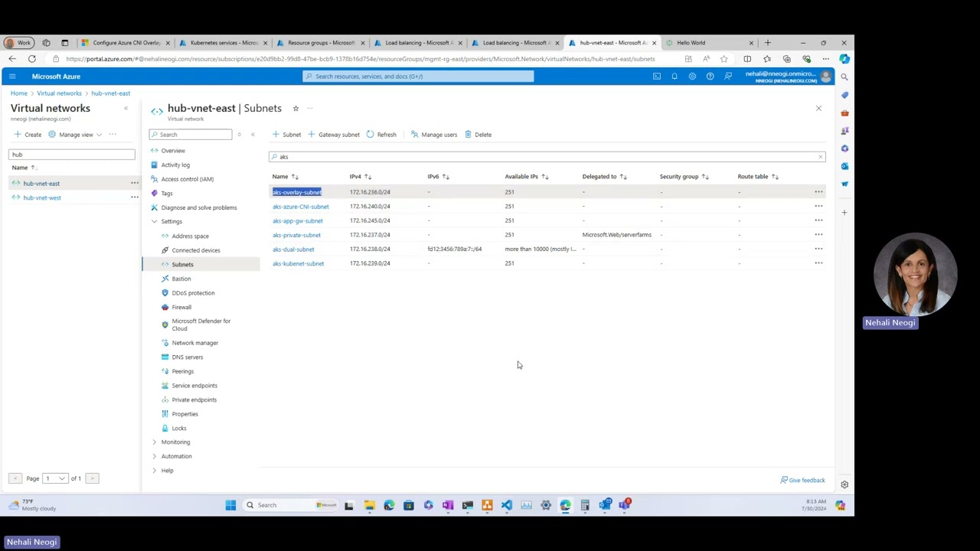
Task: Click the resource menu Search field
Action: [x=191, y=135]
